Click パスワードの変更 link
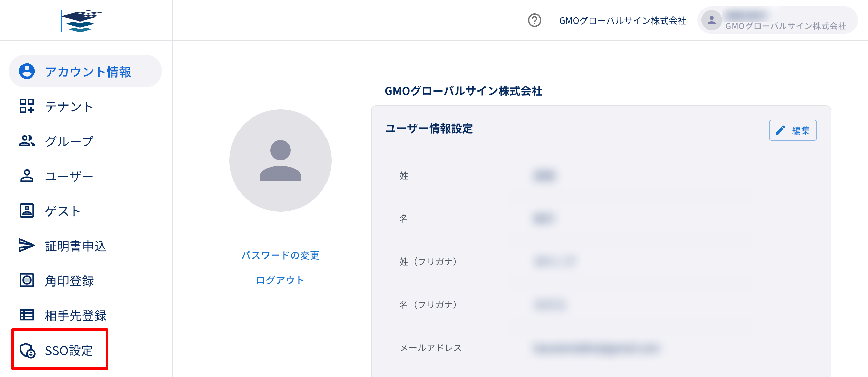 [x=280, y=255]
